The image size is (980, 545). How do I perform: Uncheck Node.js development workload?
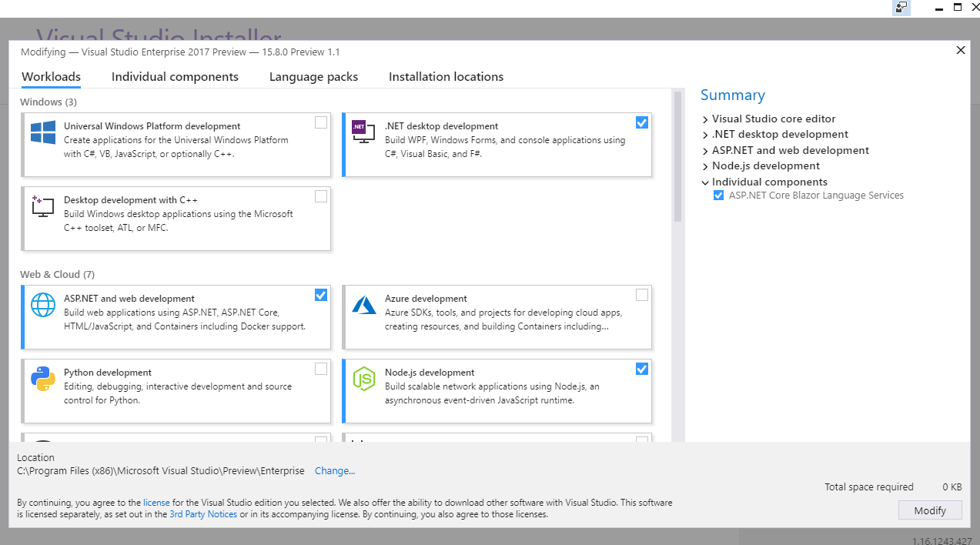[x=642, y=369]
